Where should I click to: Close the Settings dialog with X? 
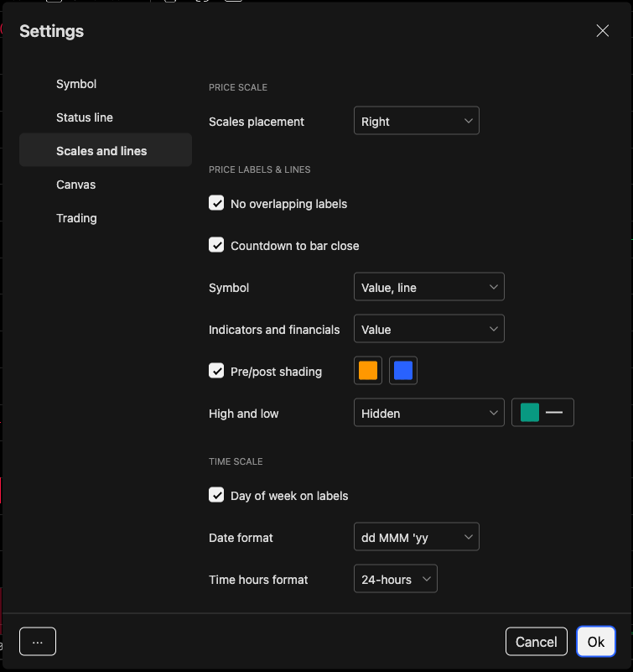coord(602,30)
